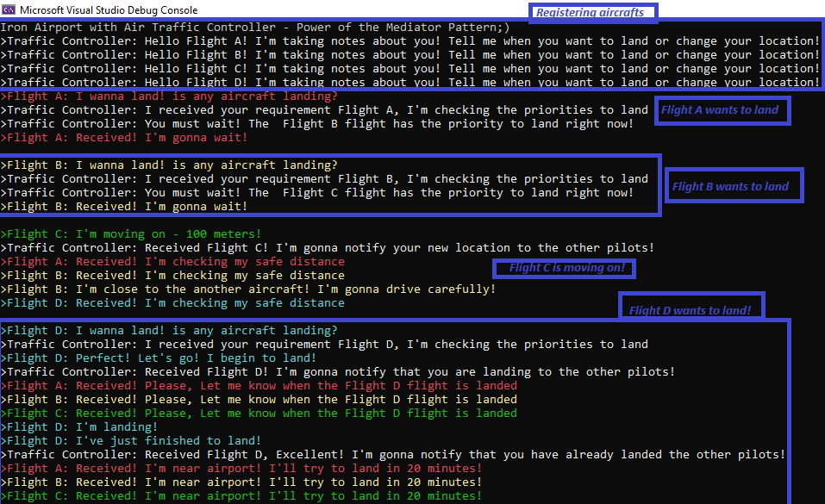Click green 'Flight C: Received! I'm near airport!' line
Viewport: 825px width, 504px height.
(x=241, y=495)
